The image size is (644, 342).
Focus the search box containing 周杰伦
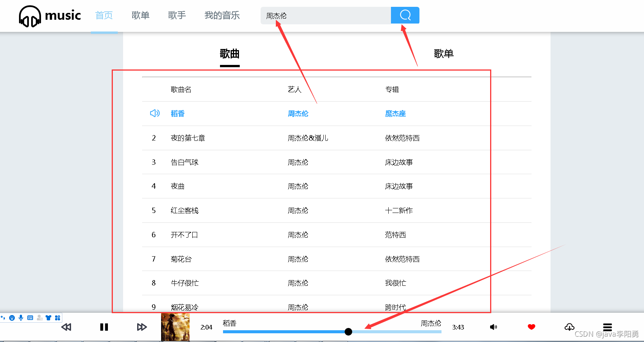[326, 16]
